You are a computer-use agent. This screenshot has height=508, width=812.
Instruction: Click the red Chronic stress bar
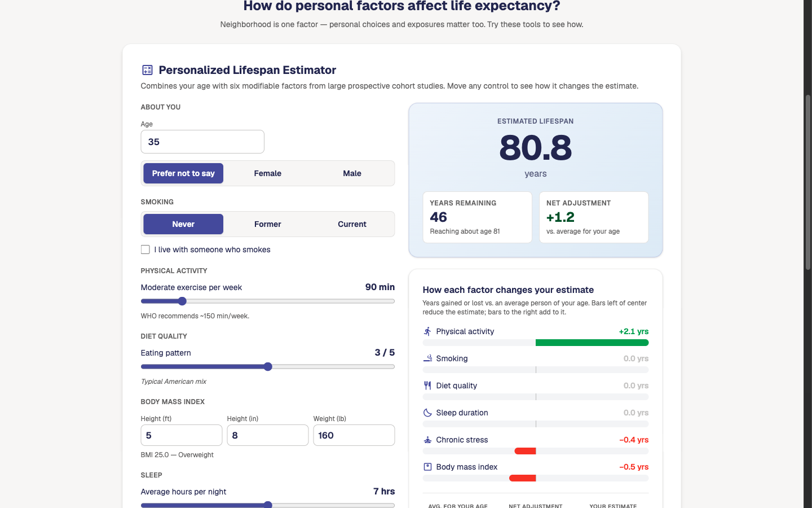pyautogui.click(x=525, y=451)
